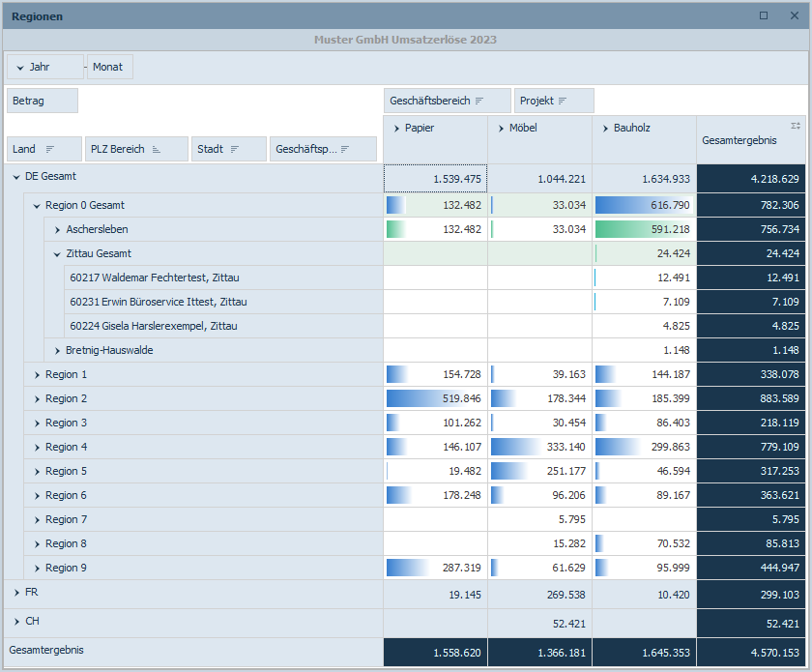Expand Region 2 row
Viewport: 812px width, 672px height.
(37, 399)
